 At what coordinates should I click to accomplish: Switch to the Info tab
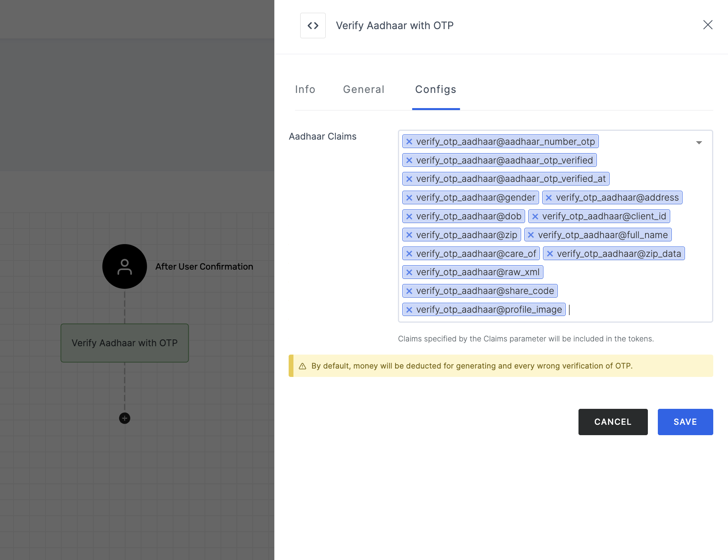[x=305, y=89]
